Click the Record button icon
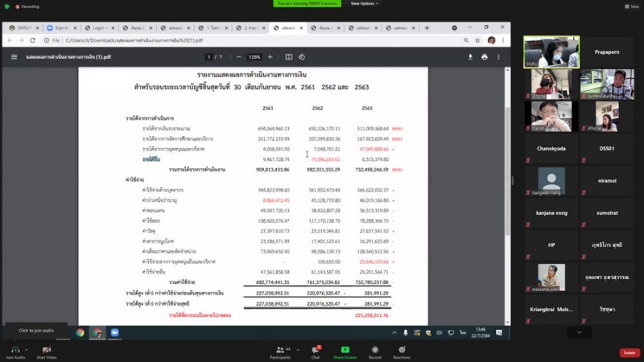Screen dimensions: 644x362 click(374, 350)
